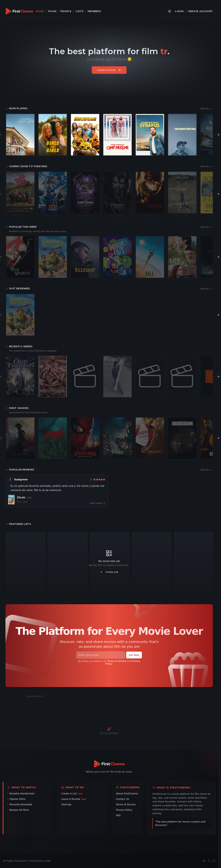
Task: Click the thumbs-up icon beside What To Do
Action: click(63, 787)
